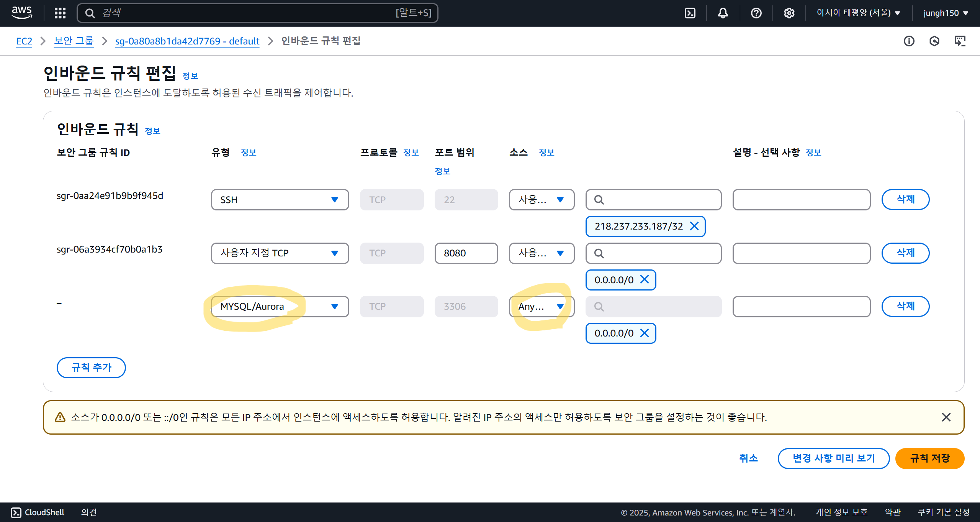Open the source dropdown for SSH rule
Viewport: 980px width, 522px height.
click(542, 200)
